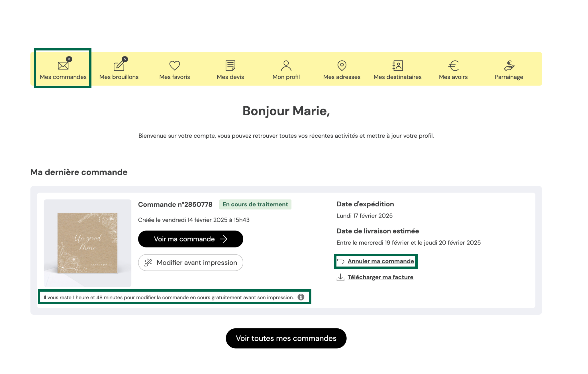Click Annuler ma commande link
The height and width of the screenshot is (374, 588).
pyautogui.click(x=381, y=261)
